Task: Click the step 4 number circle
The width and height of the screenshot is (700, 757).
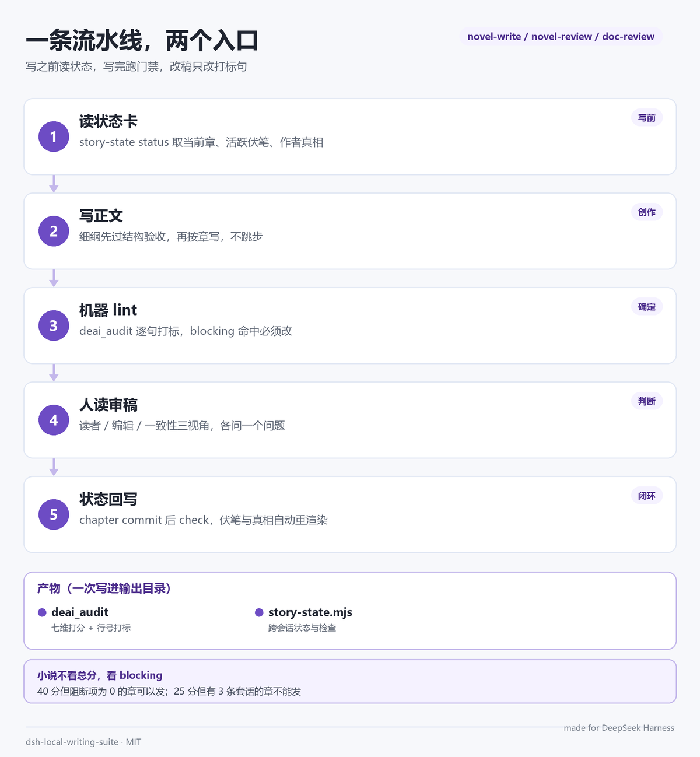Action: click(x=54, y=420)
